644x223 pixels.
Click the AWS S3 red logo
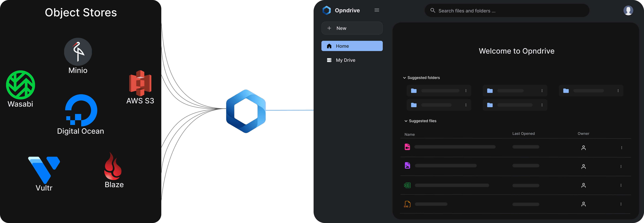point(140,83)
